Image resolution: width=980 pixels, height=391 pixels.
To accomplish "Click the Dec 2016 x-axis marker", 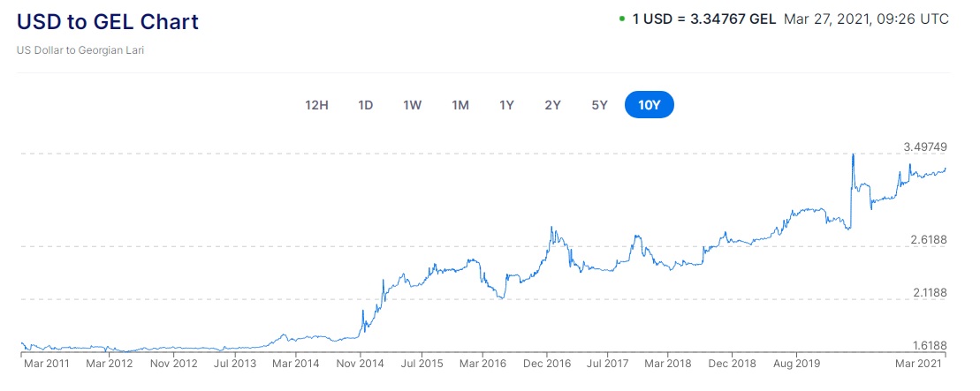I will point(547,363).
